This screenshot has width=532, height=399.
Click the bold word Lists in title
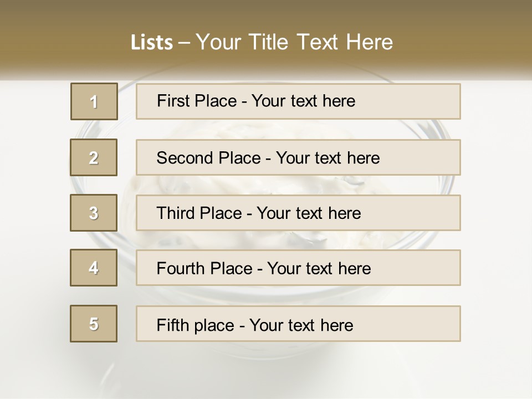(x=151, y=43)
